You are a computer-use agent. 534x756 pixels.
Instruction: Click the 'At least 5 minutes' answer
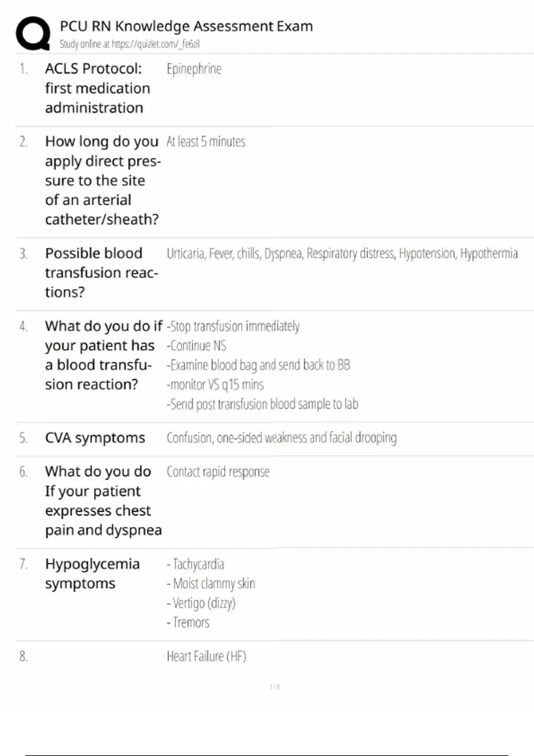(206, 141)
